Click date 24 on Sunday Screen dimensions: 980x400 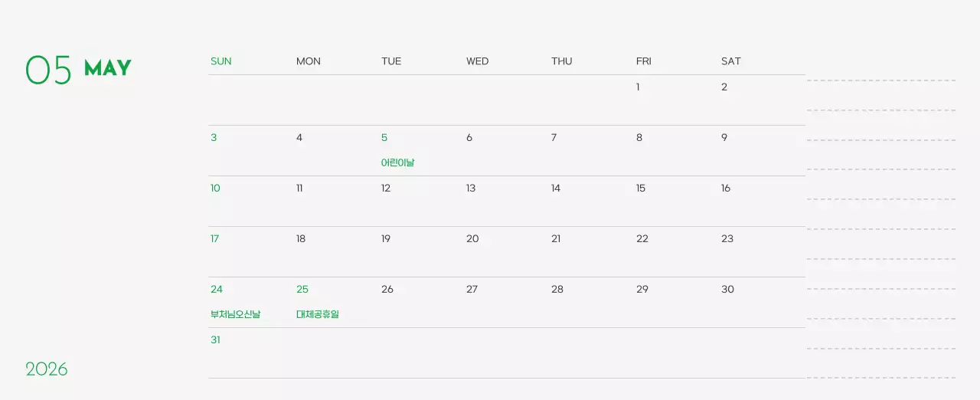(x=217, y=290)
